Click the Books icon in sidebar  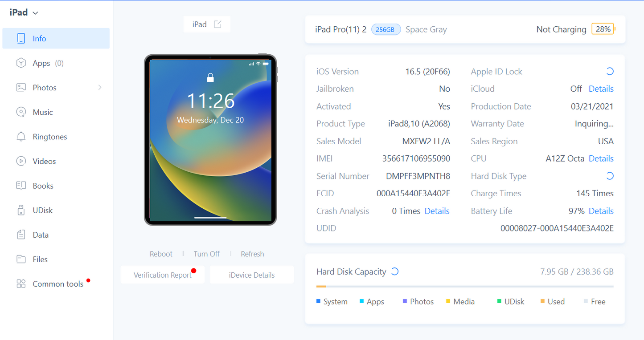[x=21, y=186]
